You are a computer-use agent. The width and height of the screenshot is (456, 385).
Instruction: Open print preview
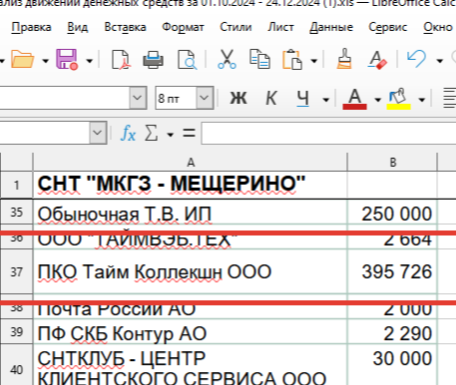point(187,60)
